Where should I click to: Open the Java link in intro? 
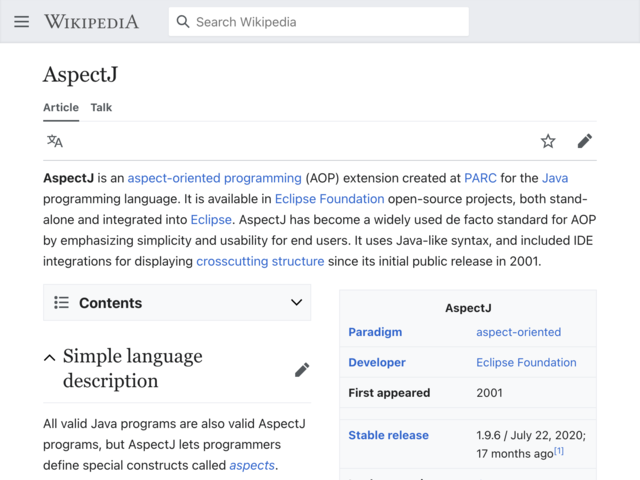click(555, 178)
